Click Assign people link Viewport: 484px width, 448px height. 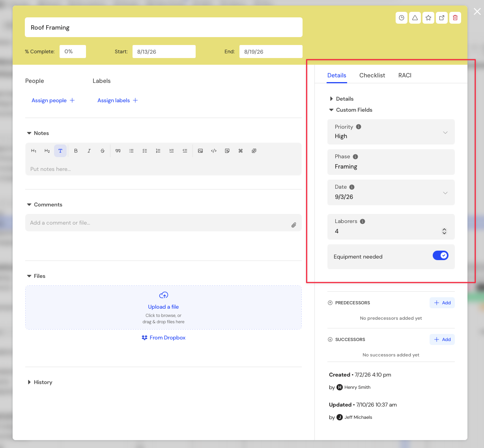pyautogui.click(x=53, y=100)
